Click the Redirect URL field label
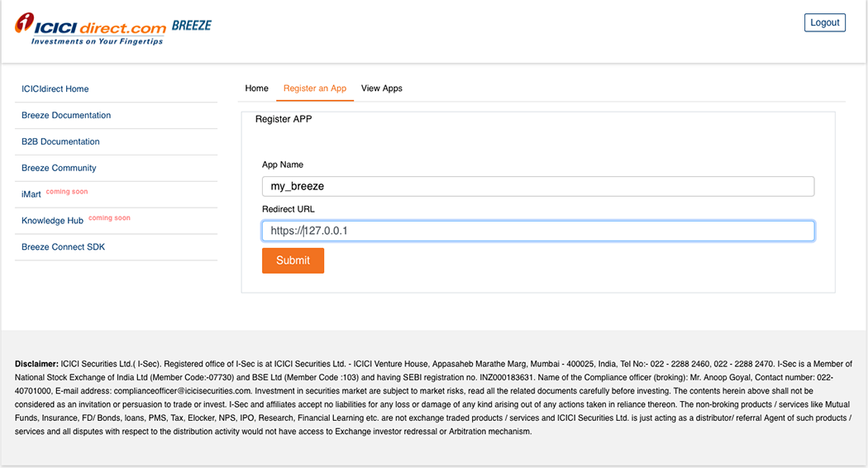 289,209
